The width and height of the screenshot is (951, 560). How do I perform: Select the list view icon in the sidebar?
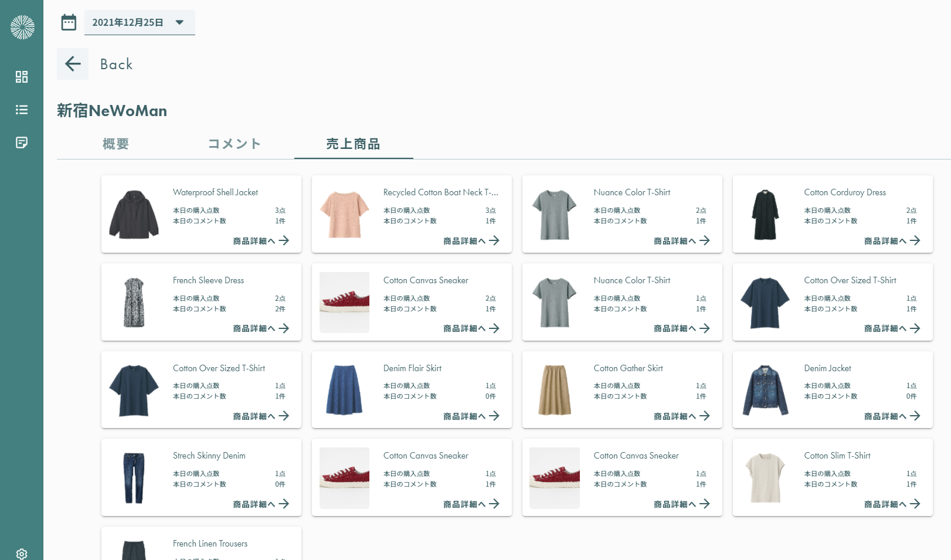tap(21, 110)
